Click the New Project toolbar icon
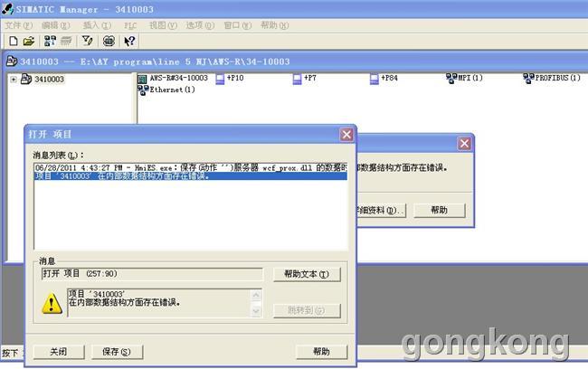This screenshot has height=369, width=588. pos(14,41)
